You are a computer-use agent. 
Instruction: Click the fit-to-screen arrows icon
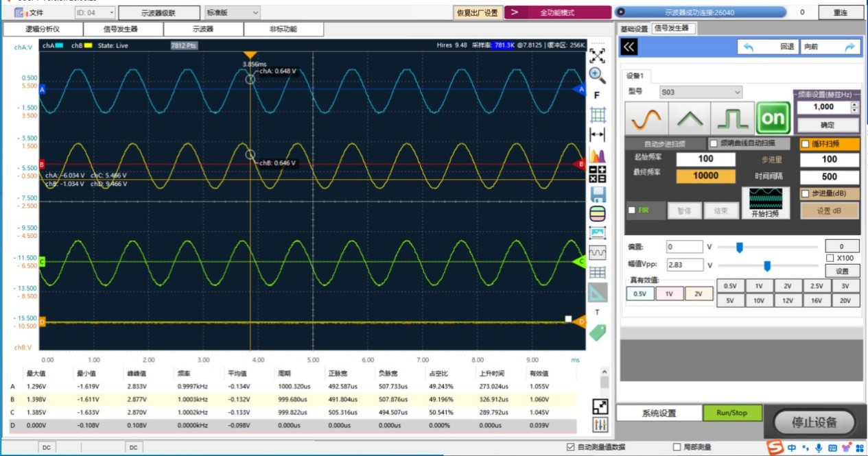(598, 55)
